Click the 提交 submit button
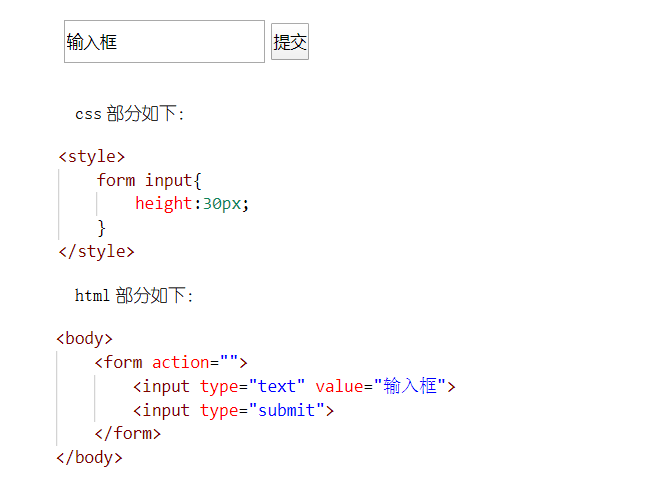The image size is (650, 480). 290,41
